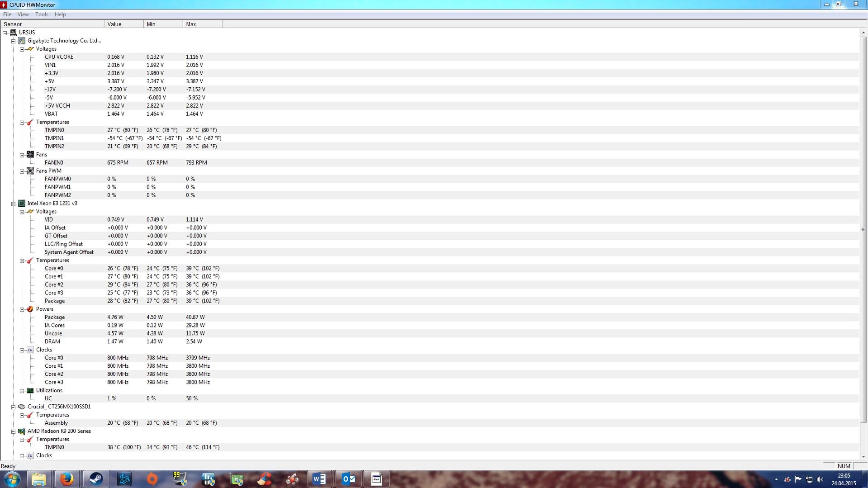
Task: Collapse the Gigabyte Technology node
Action: 14,41
